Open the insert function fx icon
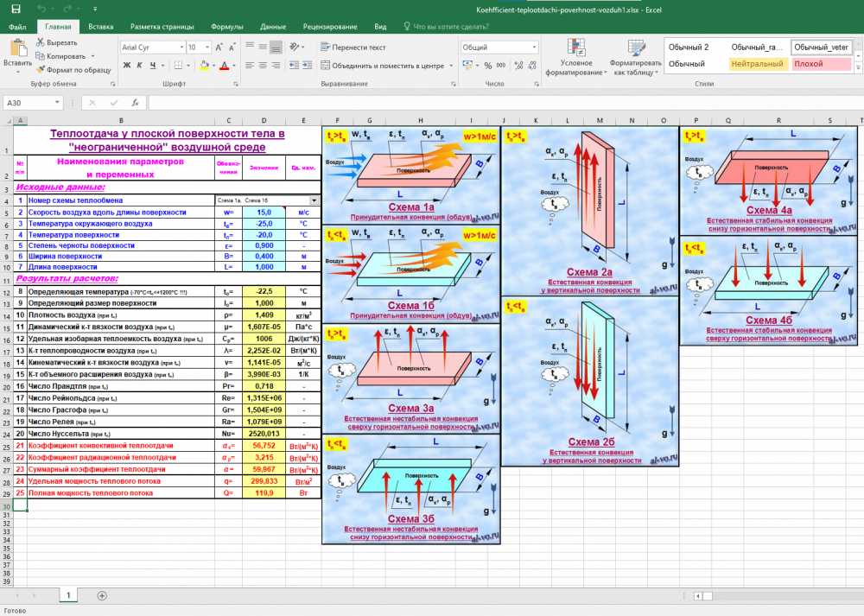The image size is (864, 616). tap(135, 103)
